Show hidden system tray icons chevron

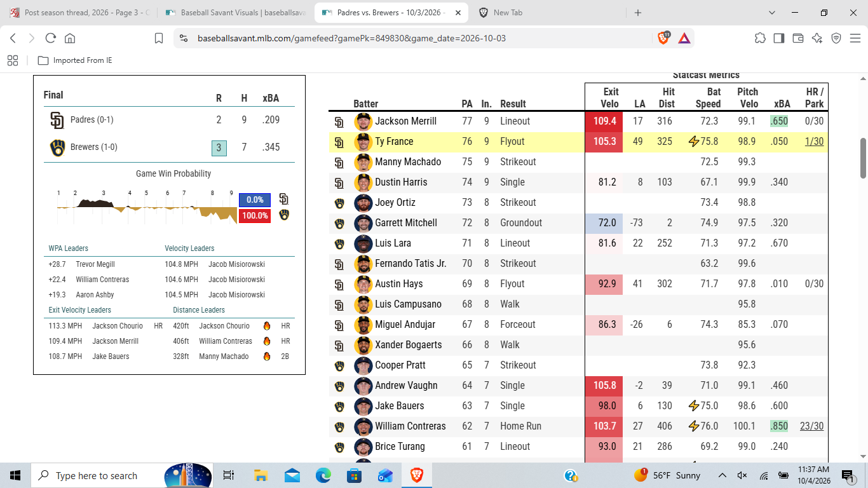pyautogui.click(x=722, y=475)
